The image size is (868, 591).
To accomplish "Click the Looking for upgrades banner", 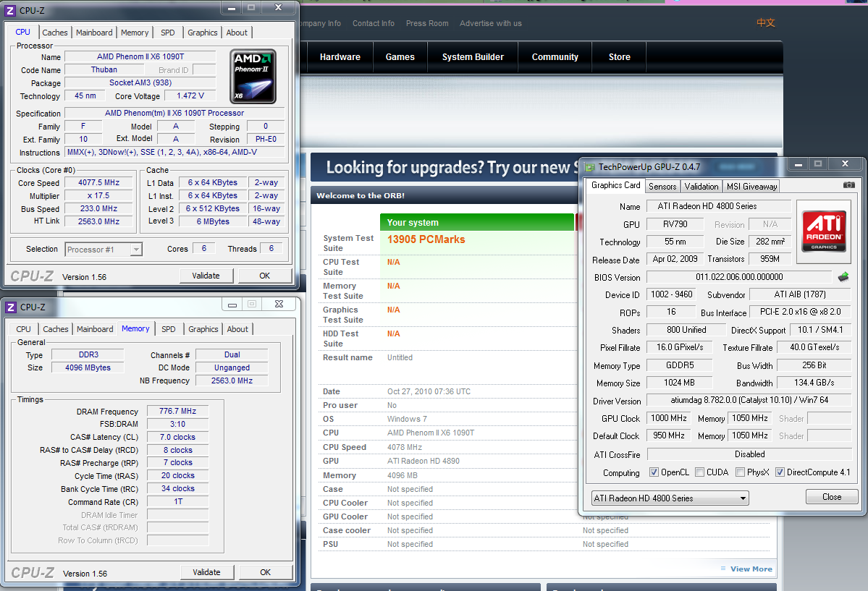I will point(444,167).
